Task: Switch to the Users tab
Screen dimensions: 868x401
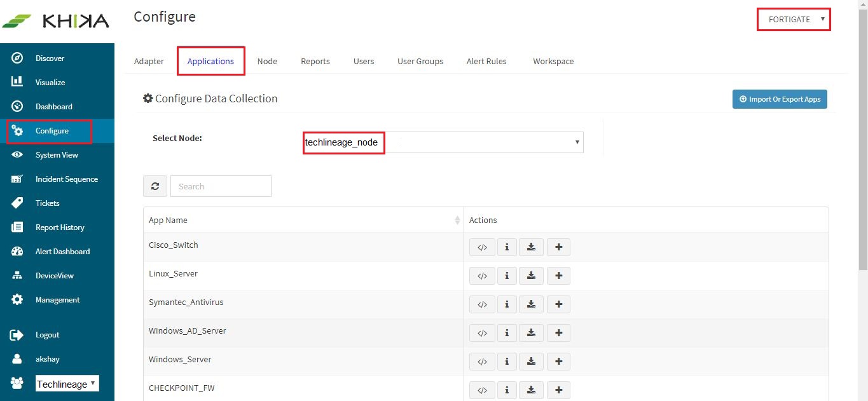Action: tap(364, 61)
